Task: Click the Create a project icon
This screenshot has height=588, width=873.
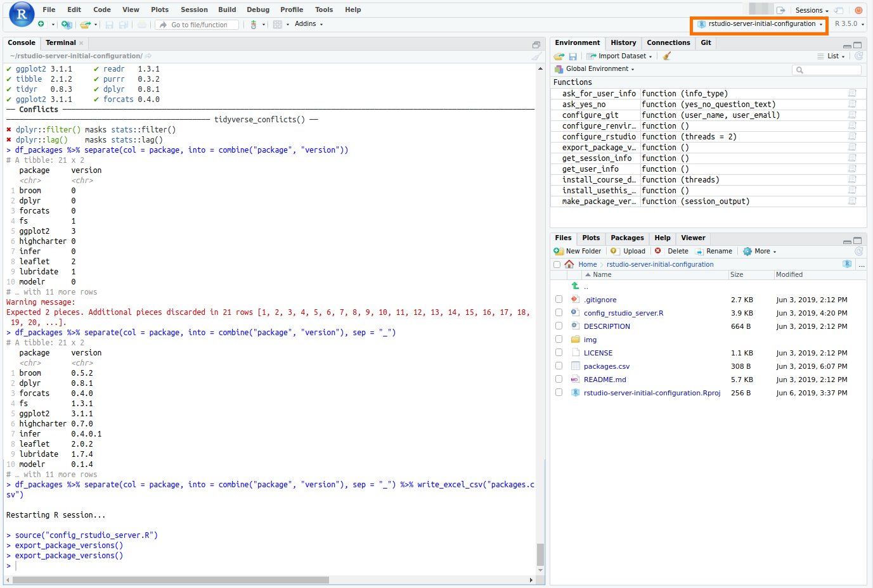Action: [67, 24]
